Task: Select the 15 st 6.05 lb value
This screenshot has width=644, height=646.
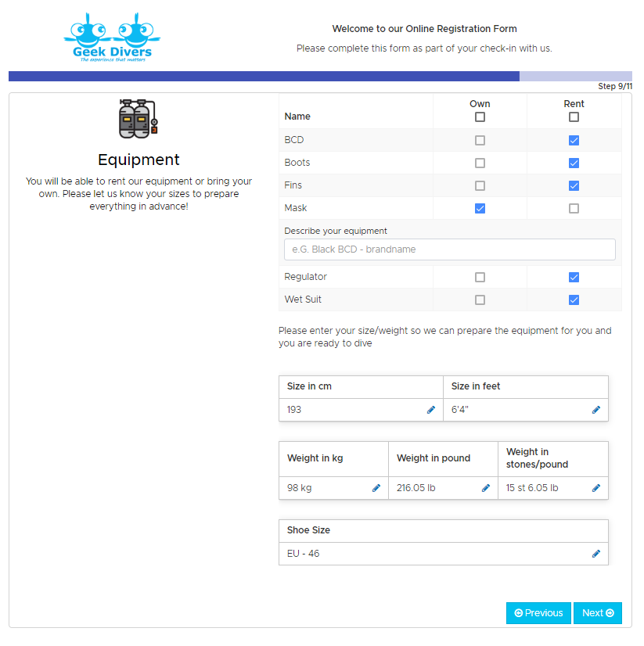Action: click(x=532, y=488)
